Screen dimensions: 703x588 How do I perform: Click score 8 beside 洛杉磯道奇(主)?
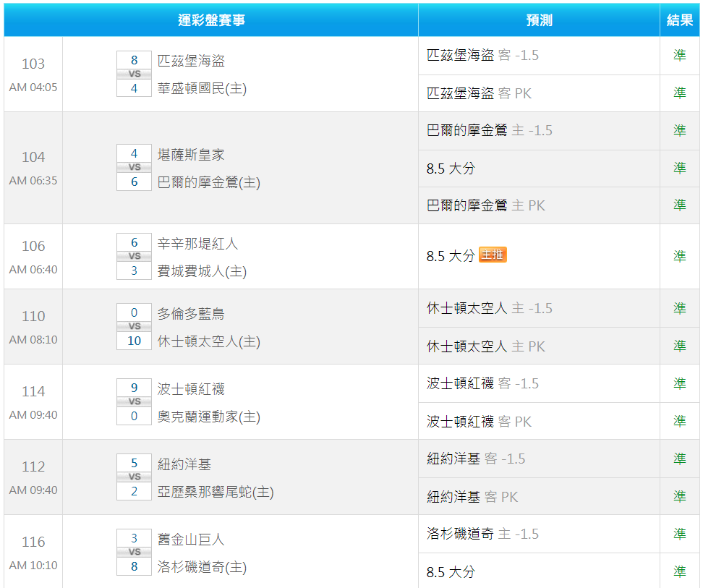point(134,566)
